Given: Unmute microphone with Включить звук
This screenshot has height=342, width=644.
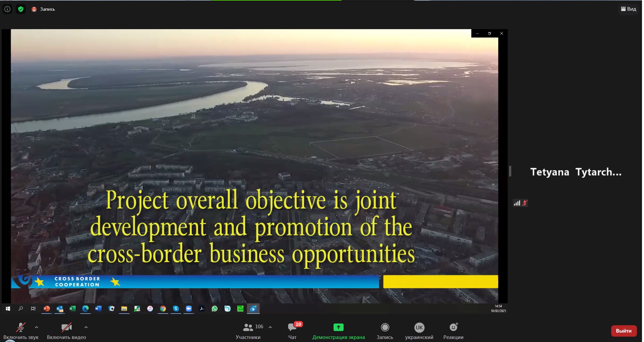Looking at the screenshot, I should (21, 331).
